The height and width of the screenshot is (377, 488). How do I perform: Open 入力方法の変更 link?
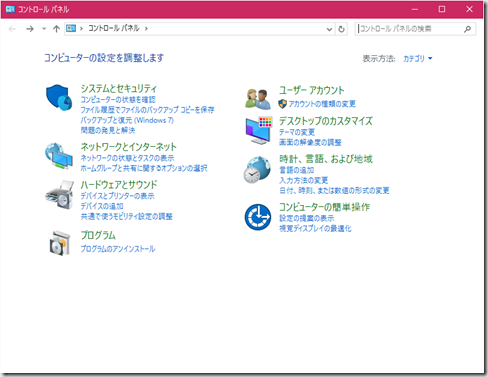click(x=303, y=181)
